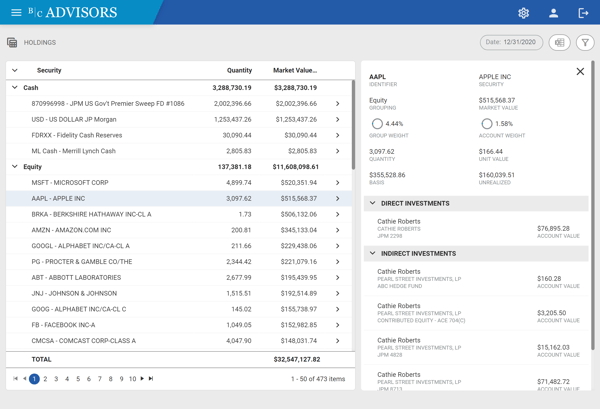Open details arrow for FDRXX Fidelity Cash Reserves
Screen dimensions: 600x409
(x=338, y=135)
